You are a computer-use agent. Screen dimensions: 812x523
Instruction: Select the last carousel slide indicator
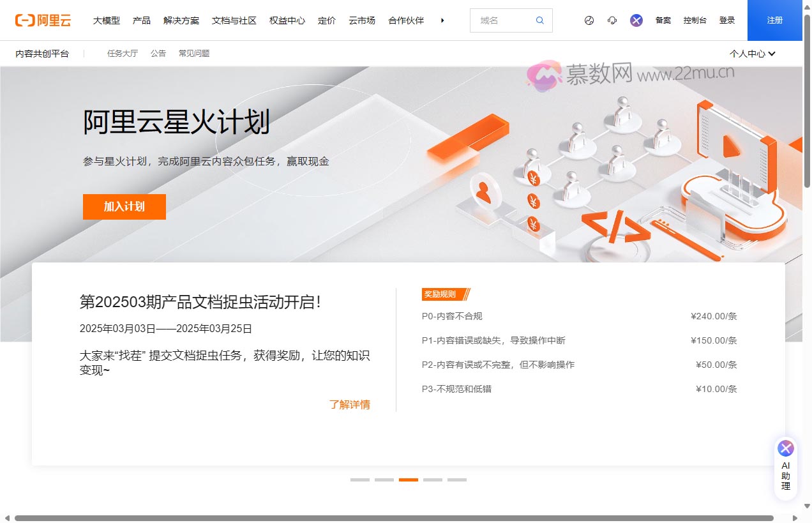click(x=457, y=480)
